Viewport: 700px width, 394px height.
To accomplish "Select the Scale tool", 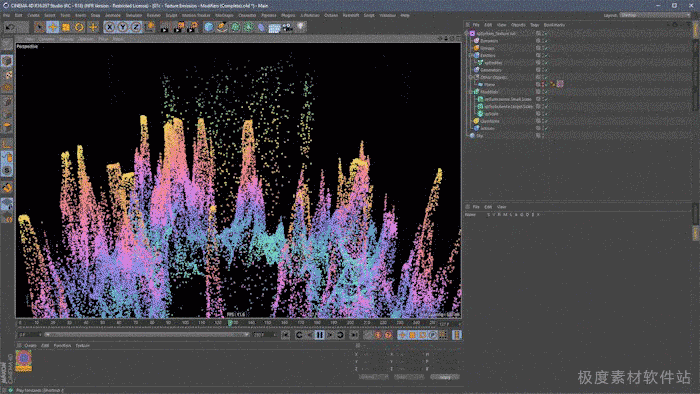I will click(66, 27).
